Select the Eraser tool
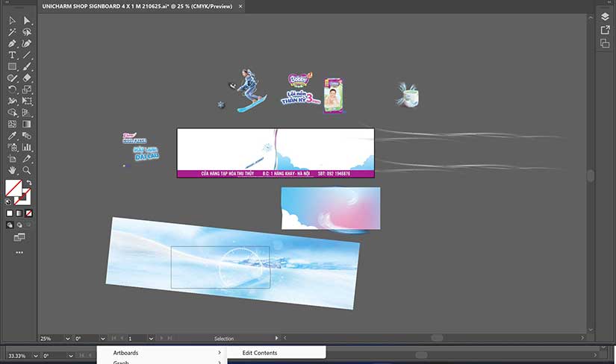This screenshot has width=616, height=364. [26, 78]
